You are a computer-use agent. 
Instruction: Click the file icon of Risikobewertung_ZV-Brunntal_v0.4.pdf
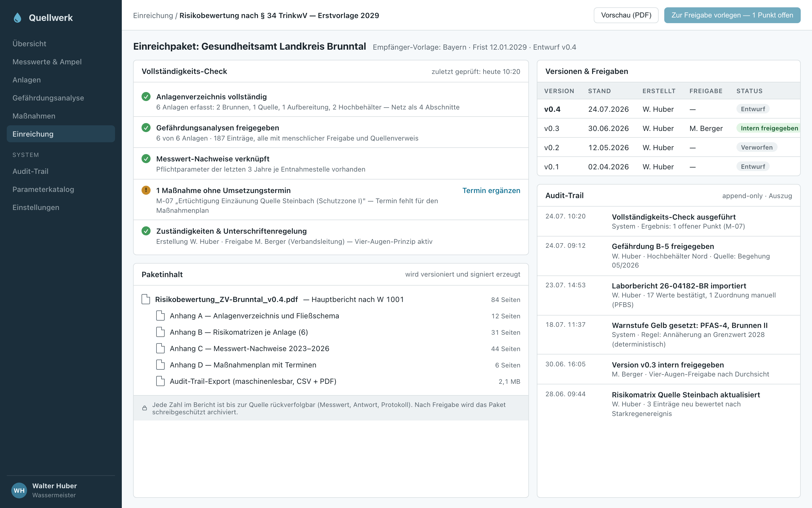click(x=145, y=299)
